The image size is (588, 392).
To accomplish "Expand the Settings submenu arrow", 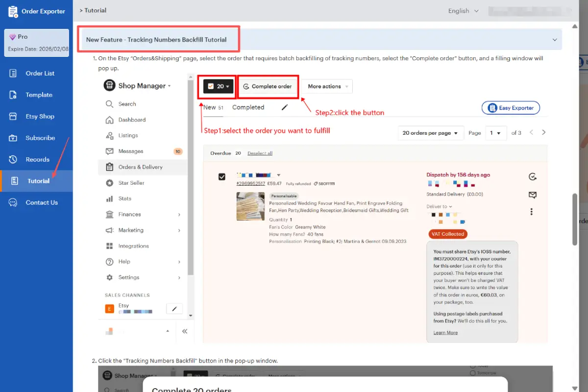I will click(x=179, y=277).
